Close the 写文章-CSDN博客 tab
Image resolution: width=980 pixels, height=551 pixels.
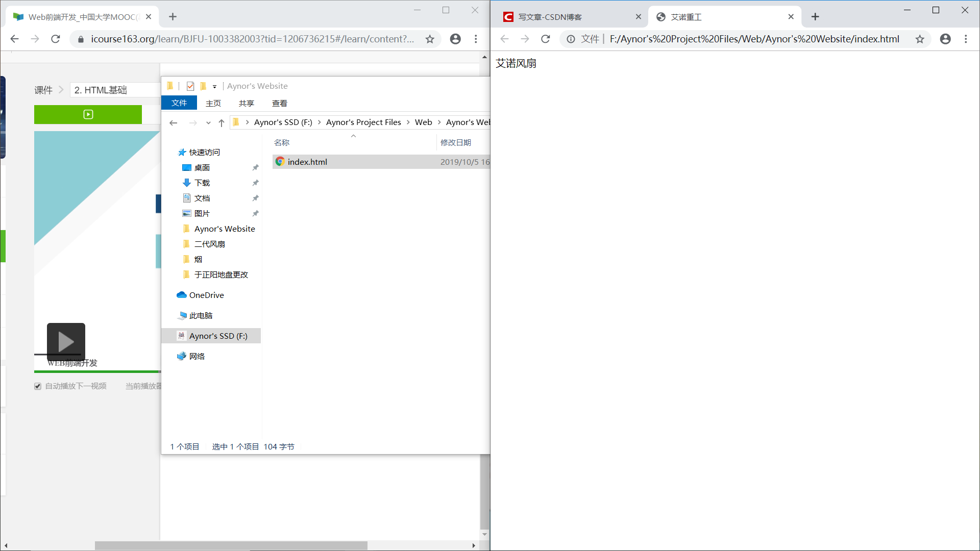coord(638,17)
